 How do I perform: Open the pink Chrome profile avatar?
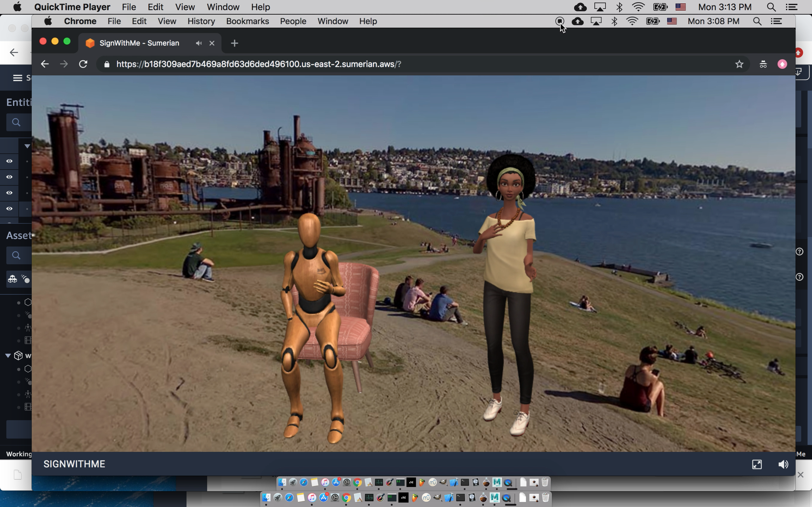(x=782, y=64)
